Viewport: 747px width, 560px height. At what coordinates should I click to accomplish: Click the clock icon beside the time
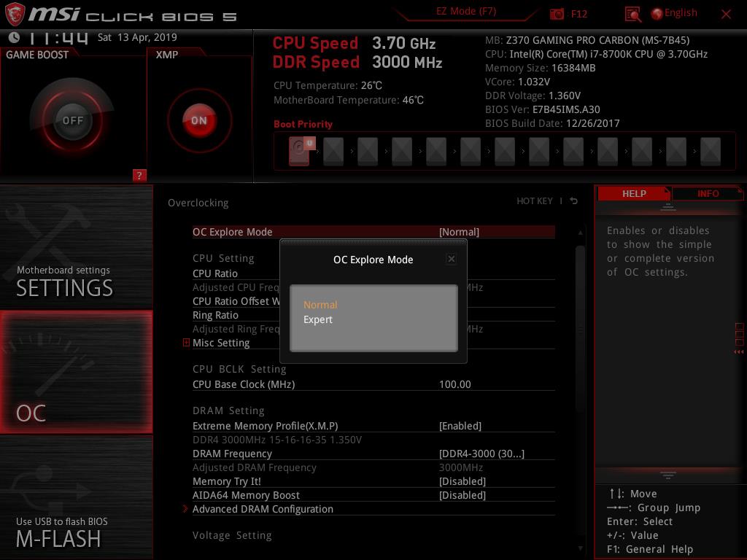pos(14,37)
